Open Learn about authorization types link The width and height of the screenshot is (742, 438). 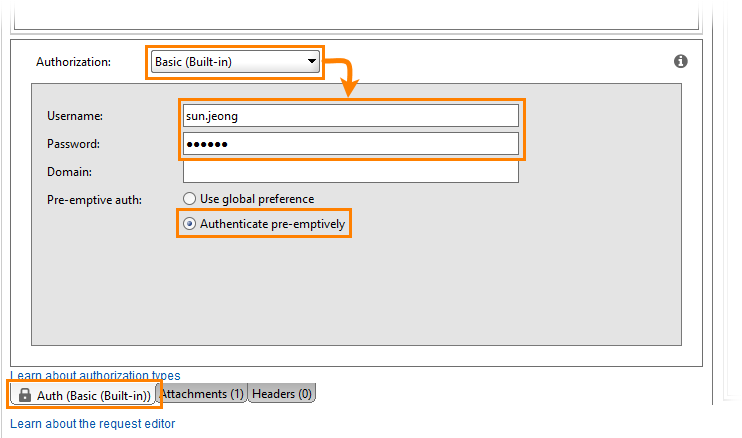[x=95, y=376]
